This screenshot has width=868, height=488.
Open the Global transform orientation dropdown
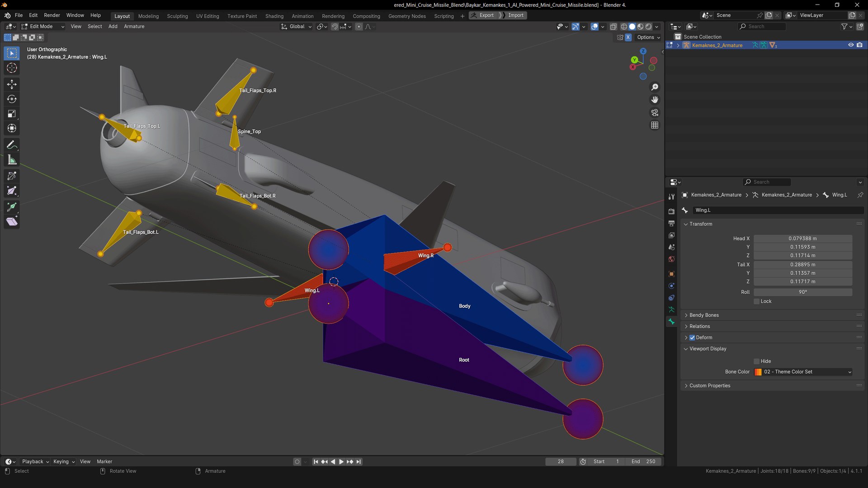tap(297, 27)
